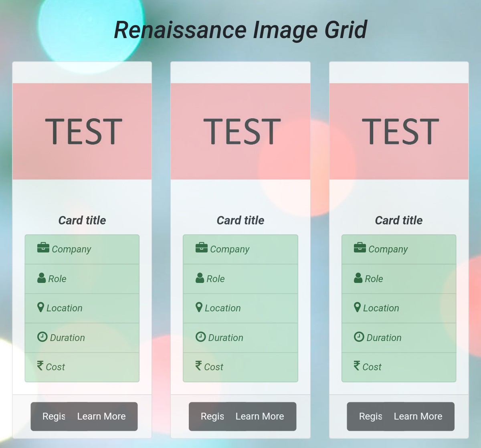Click the TEST image on the third card
This screenshot has width=481, height=448.
click(399, 131)
